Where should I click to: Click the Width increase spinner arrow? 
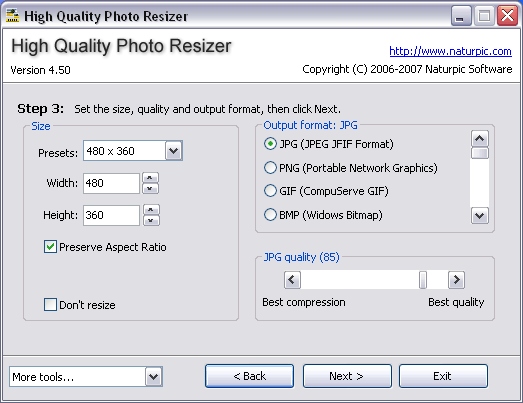coord(150,178)
